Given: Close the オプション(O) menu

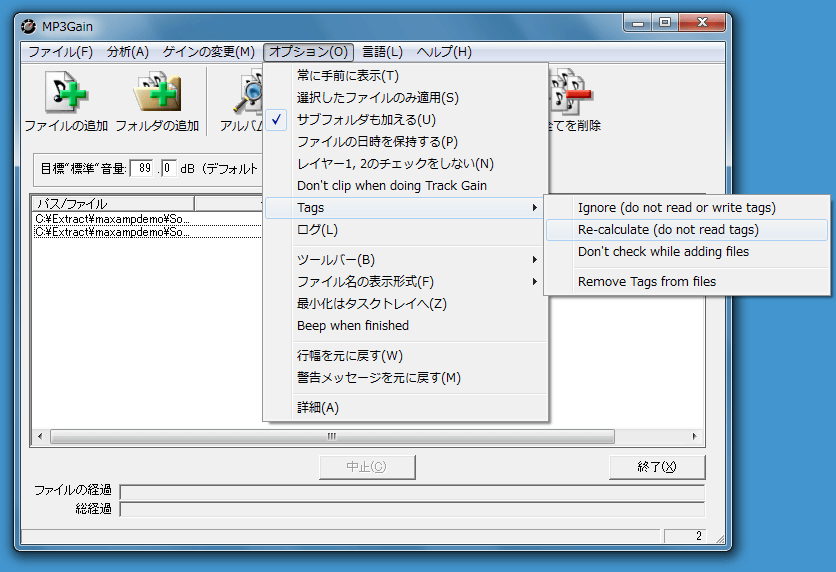Looking at the screenshot, I should click(308, 52).
